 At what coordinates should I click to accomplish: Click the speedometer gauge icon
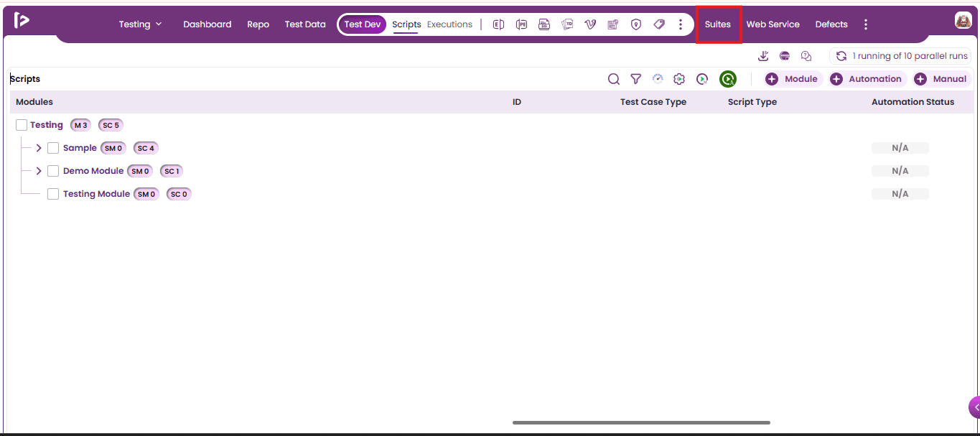coord(658,79)
